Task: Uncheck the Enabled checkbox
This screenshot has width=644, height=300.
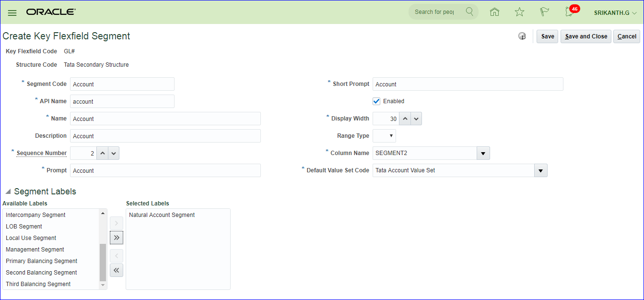Action: click(376, 101)
